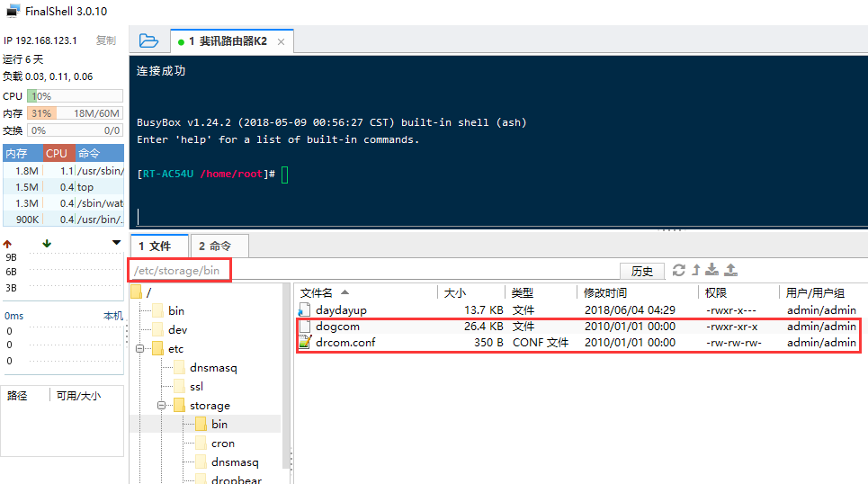The width and height of the screenshot is (868, 484).
Task: Open the network interface dropdown arrow
Action: pyautogui.click(x=116, y=243)
